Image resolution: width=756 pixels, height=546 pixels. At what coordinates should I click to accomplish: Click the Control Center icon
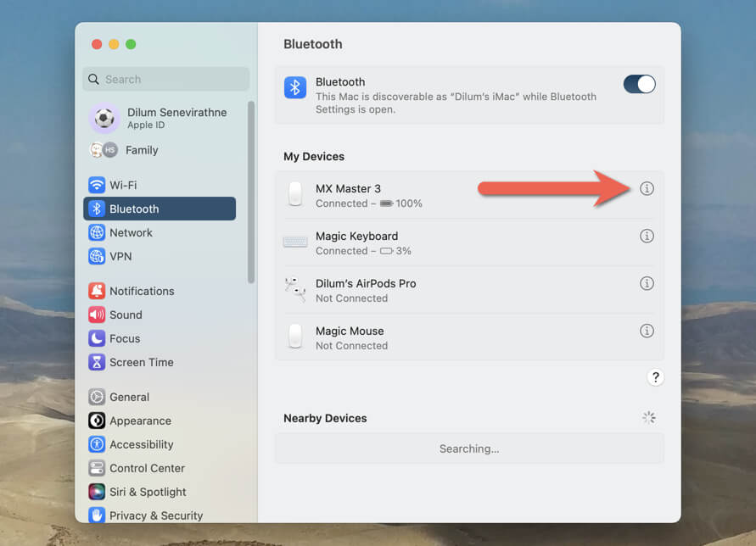(97, 468)
